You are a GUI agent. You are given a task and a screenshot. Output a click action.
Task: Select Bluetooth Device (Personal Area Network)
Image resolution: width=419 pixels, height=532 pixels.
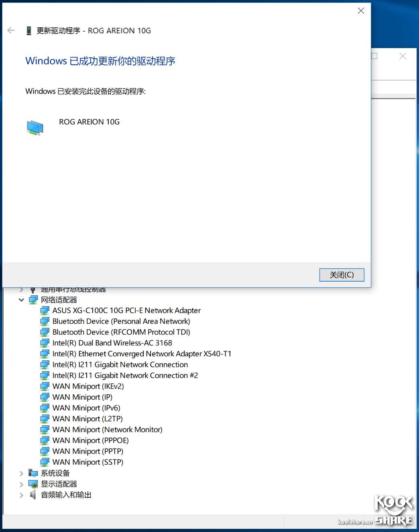coord(121,321)
